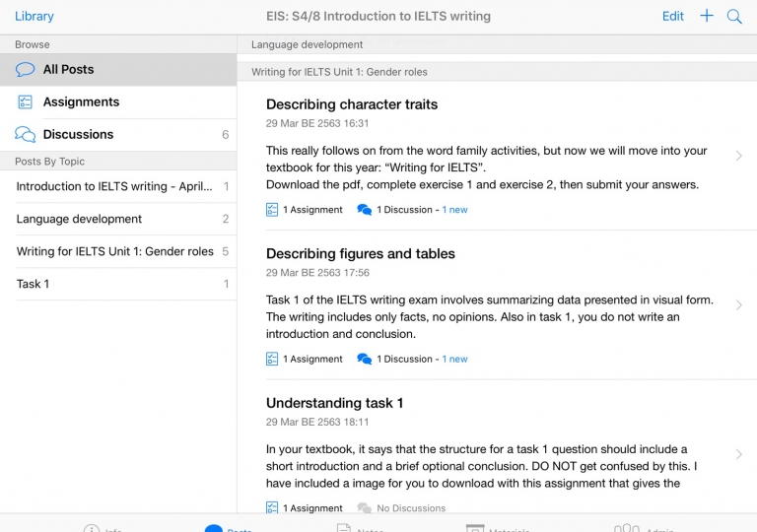Open 1 new link under Describing figures and tables
757x532 pixels.
[454, 359]
